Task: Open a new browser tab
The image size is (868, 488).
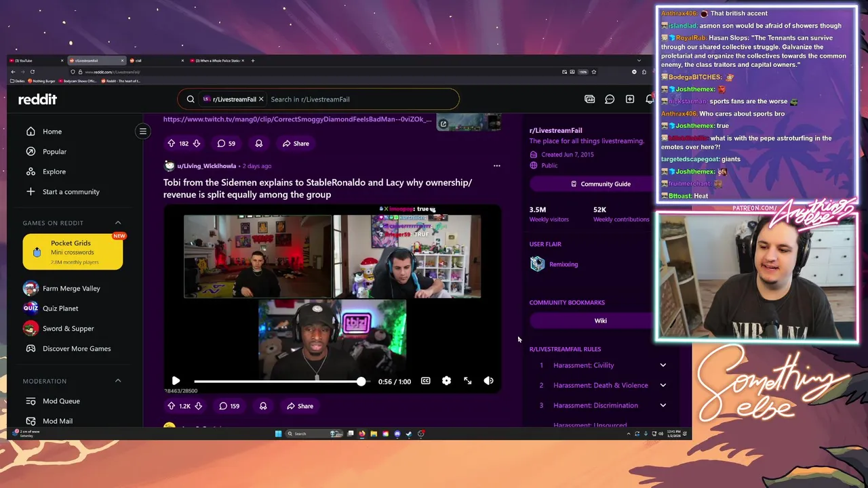Action: (253, 60)
